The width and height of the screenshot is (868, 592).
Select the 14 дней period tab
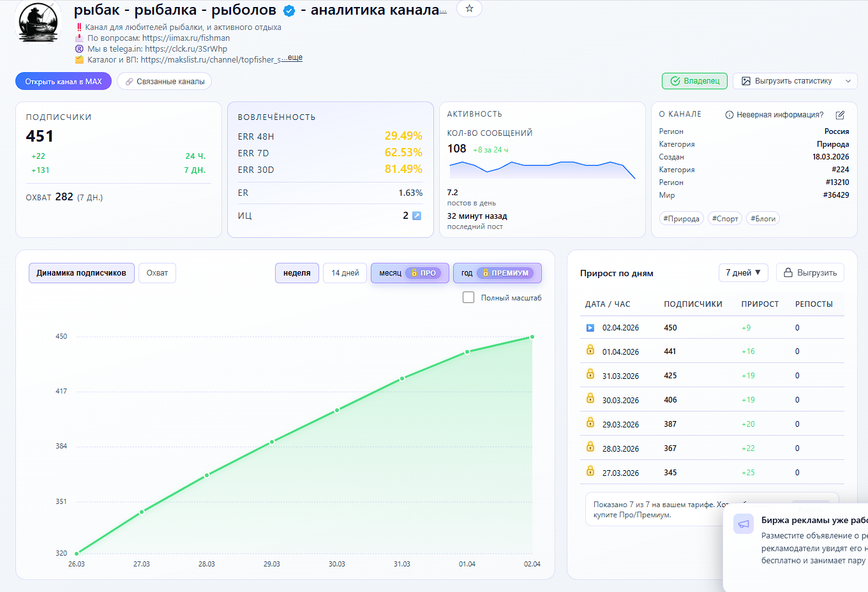(x=345, y=273)
